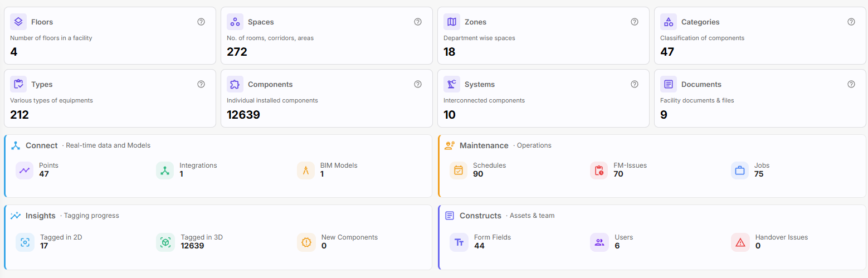Image resolution: width=868 pixels, height=278 pixels.
Task: Select the Connect section heading
Action: (x=42, y=145)
